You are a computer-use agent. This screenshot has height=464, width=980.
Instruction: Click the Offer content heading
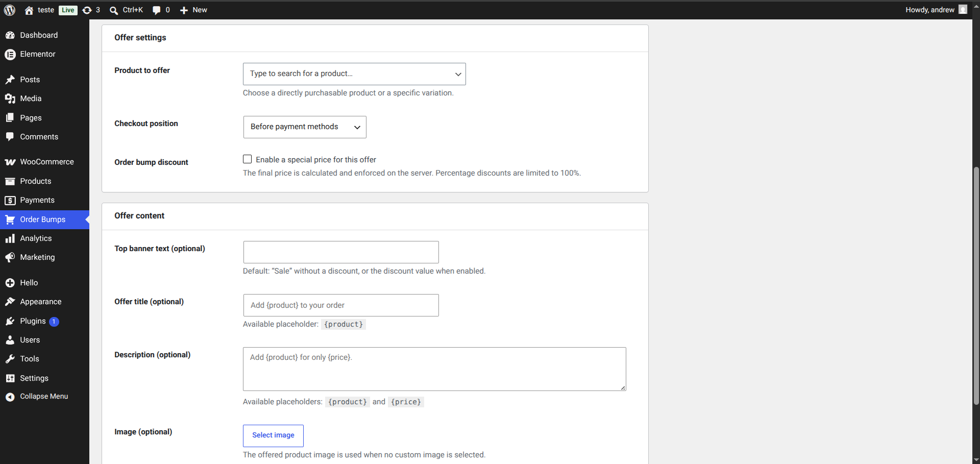point(139,216)
